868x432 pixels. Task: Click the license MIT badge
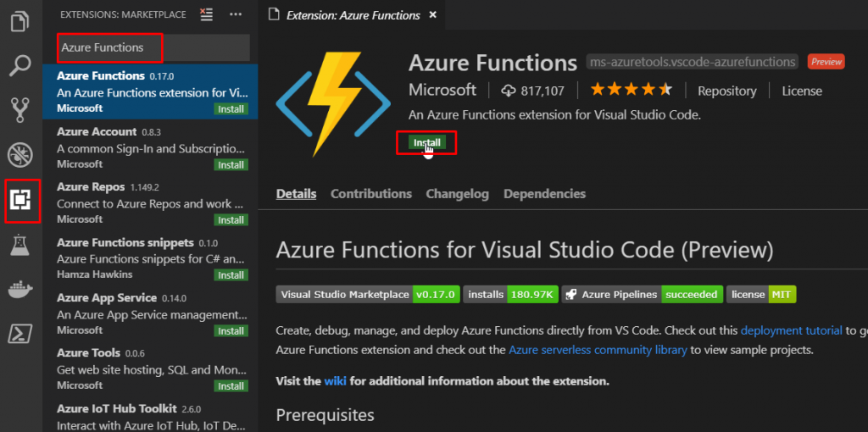(761, 294)
